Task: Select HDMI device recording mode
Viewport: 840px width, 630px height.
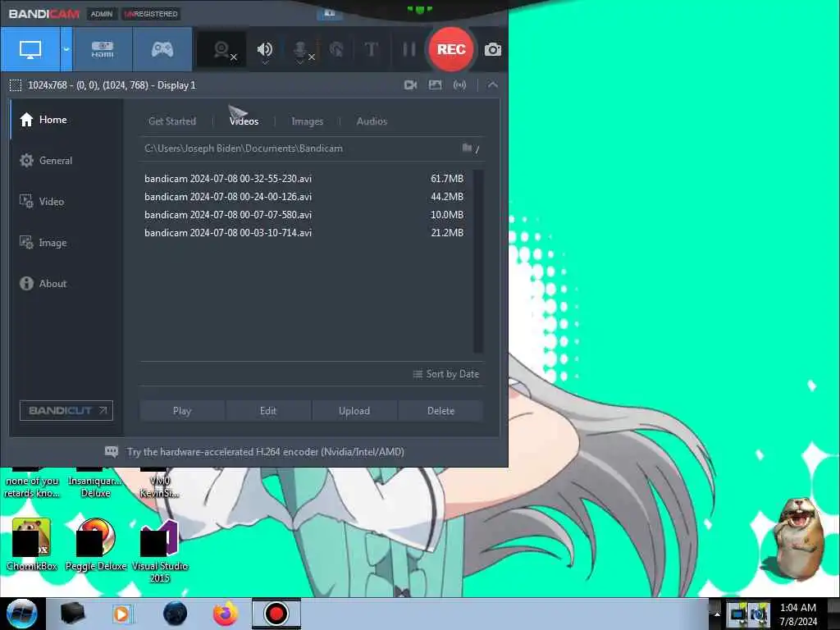Action: [103, 50]
